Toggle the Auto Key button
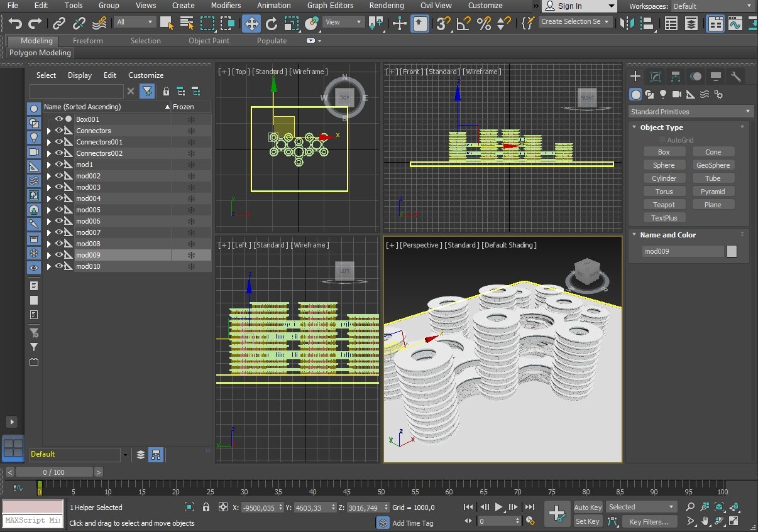This screenshot has width=758, height=532. (x=588, y=508)
